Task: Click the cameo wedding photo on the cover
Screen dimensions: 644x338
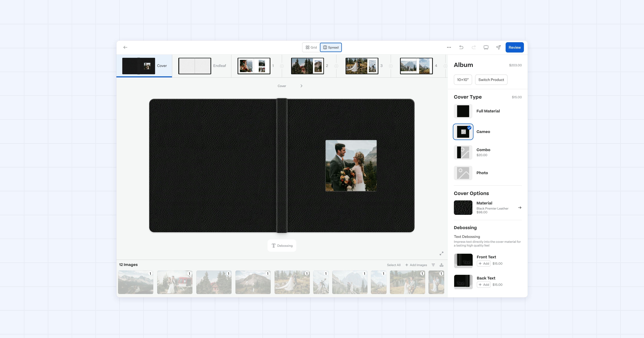Action: coord(351,166)
